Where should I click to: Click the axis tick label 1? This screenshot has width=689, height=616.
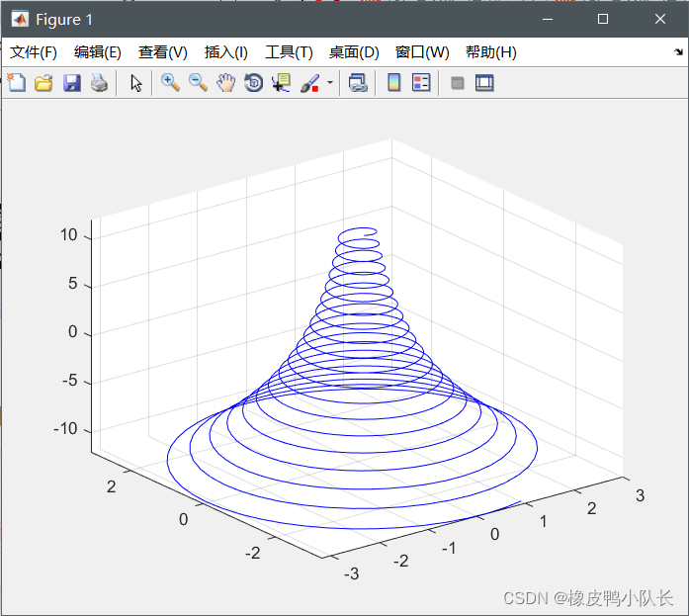pyautogui.click(x=544, y=521)
